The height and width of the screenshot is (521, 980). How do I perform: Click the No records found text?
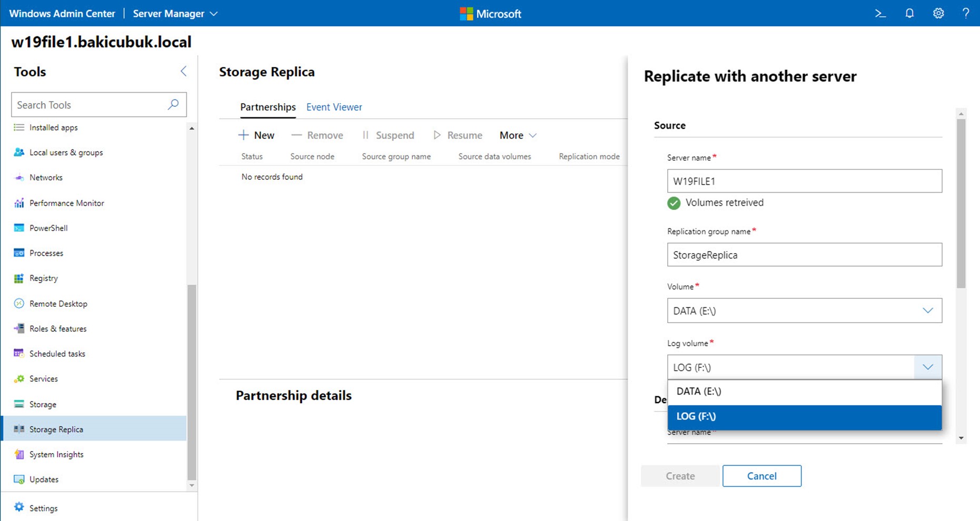tap(272, 177)
